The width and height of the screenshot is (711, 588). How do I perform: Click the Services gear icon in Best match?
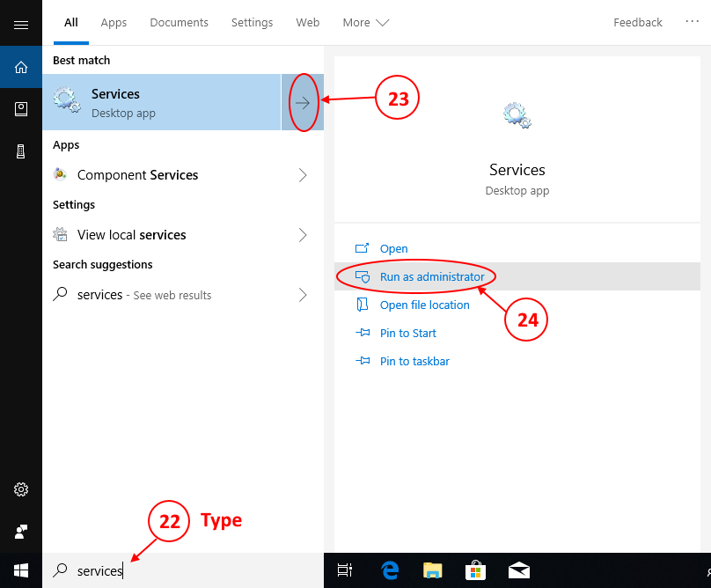point(67,99)
